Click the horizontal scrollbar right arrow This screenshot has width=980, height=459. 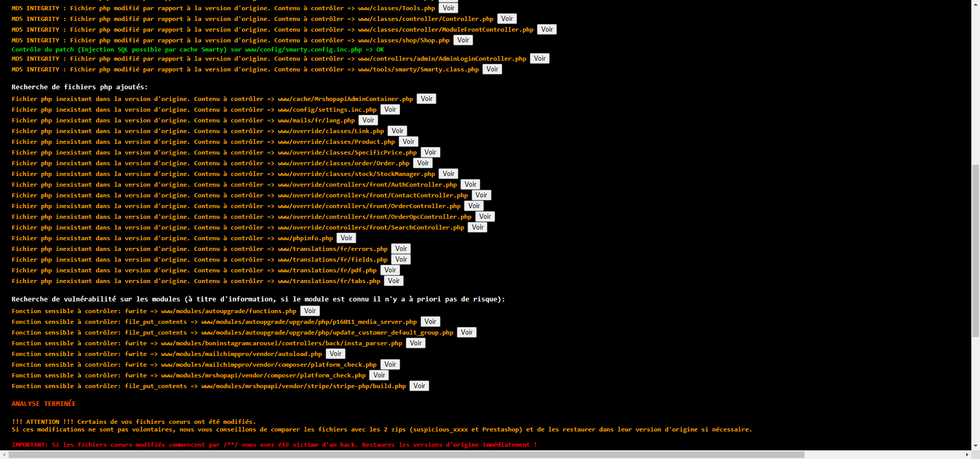point(967,454)
